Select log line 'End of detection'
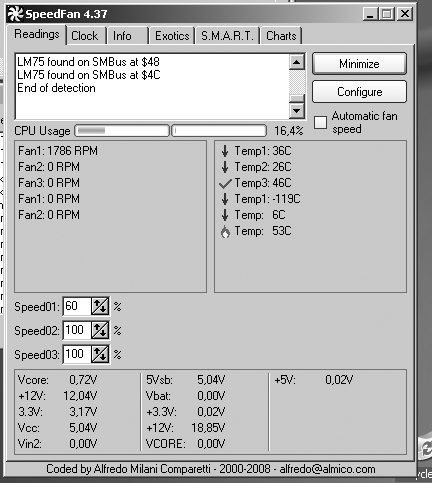432x483 pixels. [x=56, y=88]
